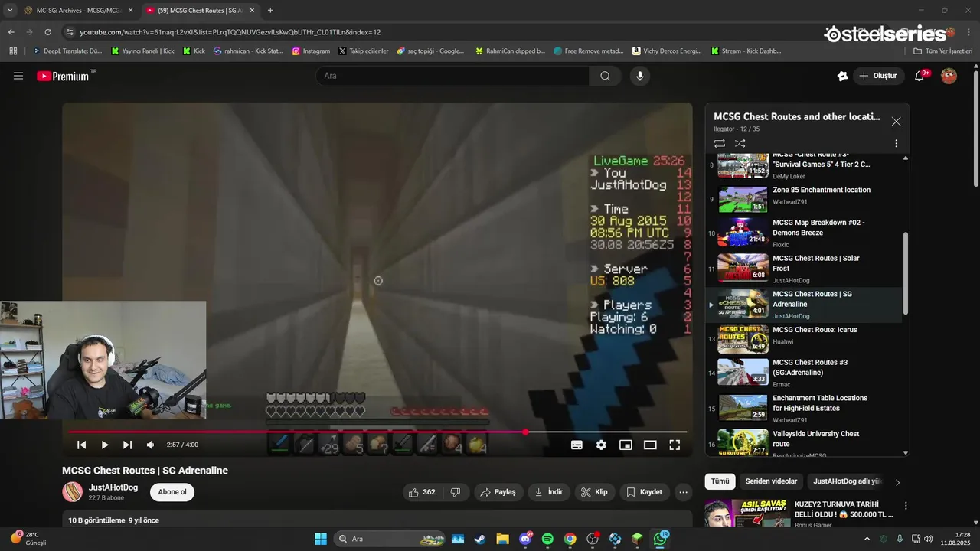This screenshot has height=551, width=980.
Task: Open player settings gear
Action: (601, 445)
